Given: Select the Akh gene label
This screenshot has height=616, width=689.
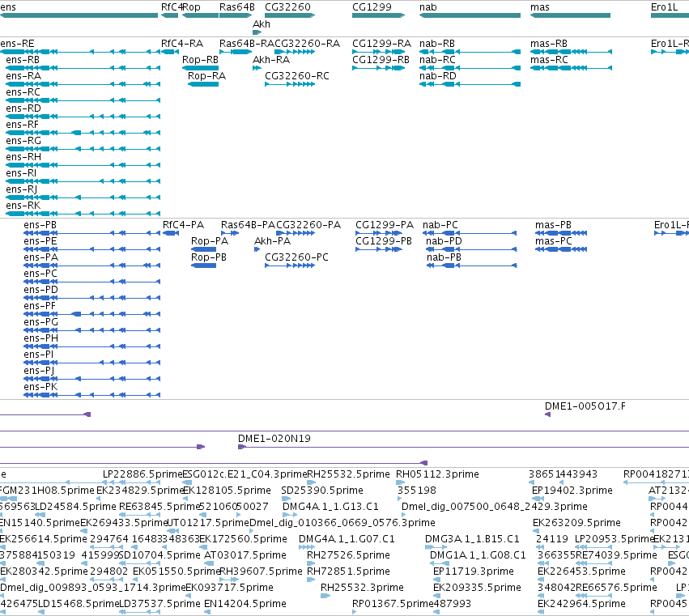Looking at the screenshot, I should (262, 24).
